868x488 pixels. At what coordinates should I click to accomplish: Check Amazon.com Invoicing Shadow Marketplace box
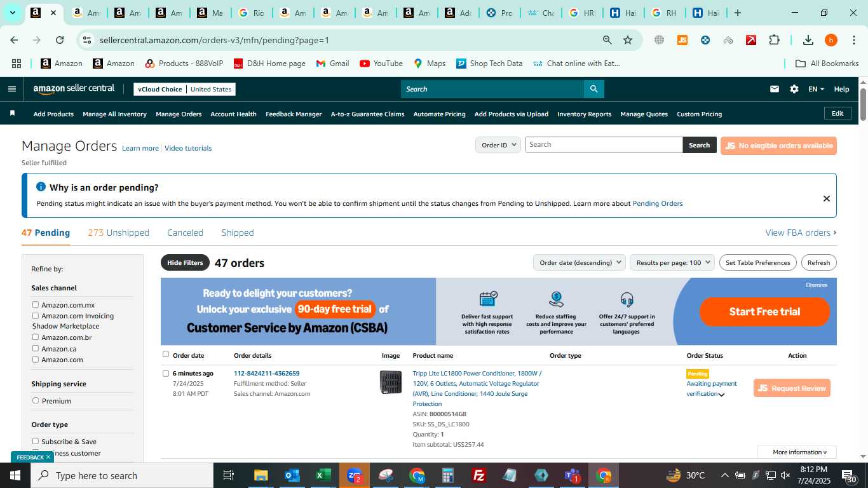coord(36,316)
